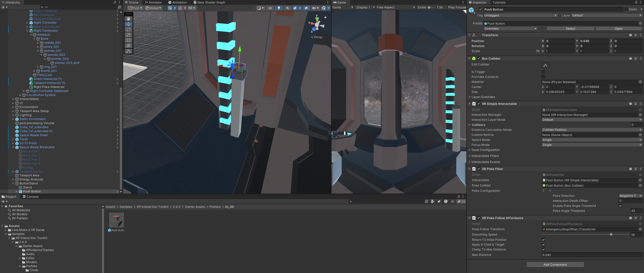Image resolution: width=644 pixels, height=273 pixels.
Task: Toggle scene visibility eye icon in the toolbar
Action: [x=306, y=8]
